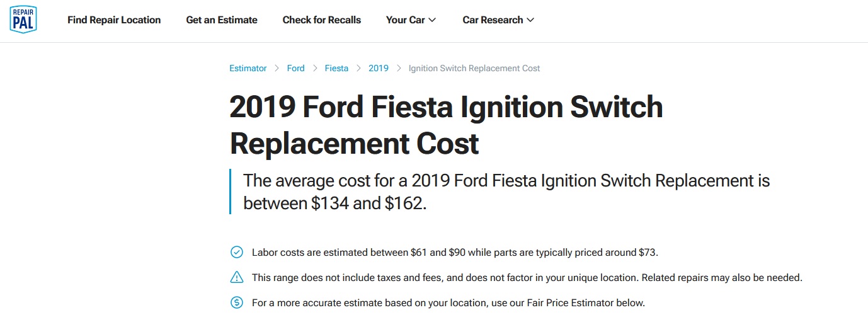868x327 pixels.
Task: Click the breadcrumb chevron between Ford and Fiesta
Action: (315, 68)
